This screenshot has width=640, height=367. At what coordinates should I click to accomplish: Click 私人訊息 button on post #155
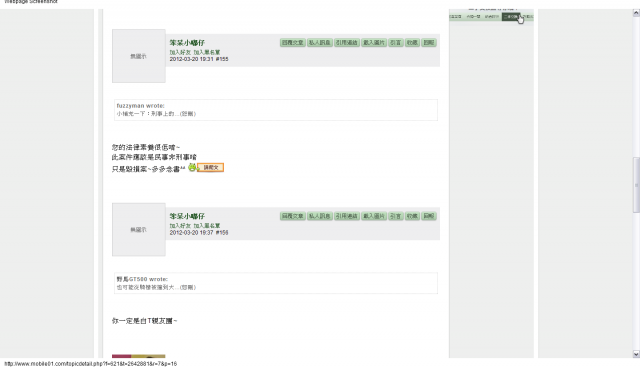pos(320,42)
